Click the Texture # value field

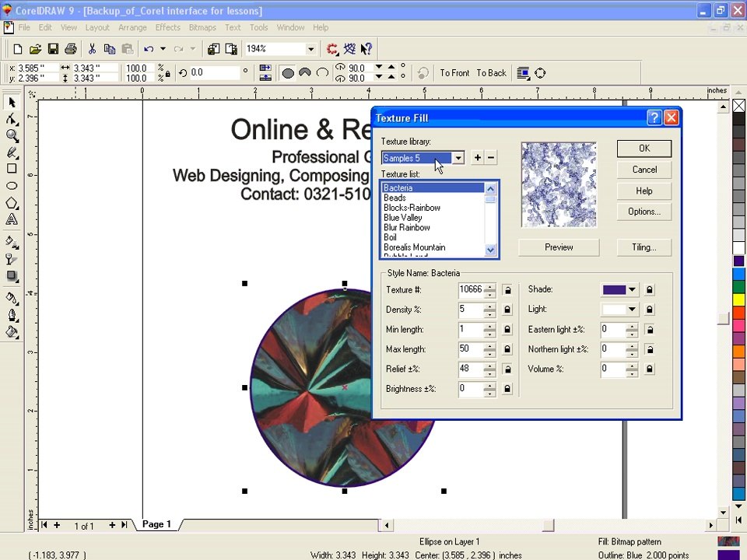[x=471, y=290]
